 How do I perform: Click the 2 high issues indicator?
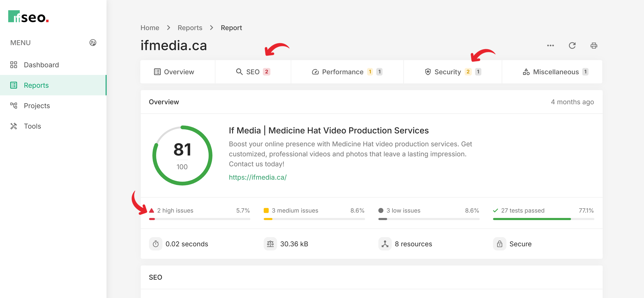click(175, 210)
